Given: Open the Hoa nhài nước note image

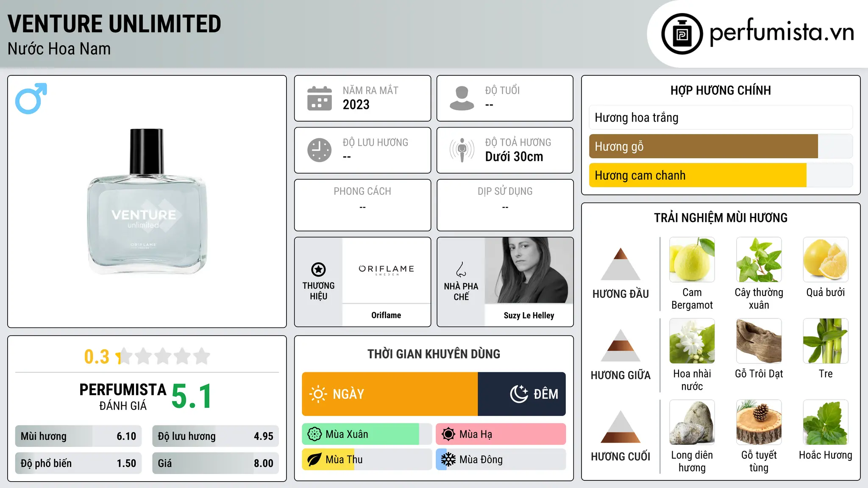Looking at the screenshot, I should (692, 341).
